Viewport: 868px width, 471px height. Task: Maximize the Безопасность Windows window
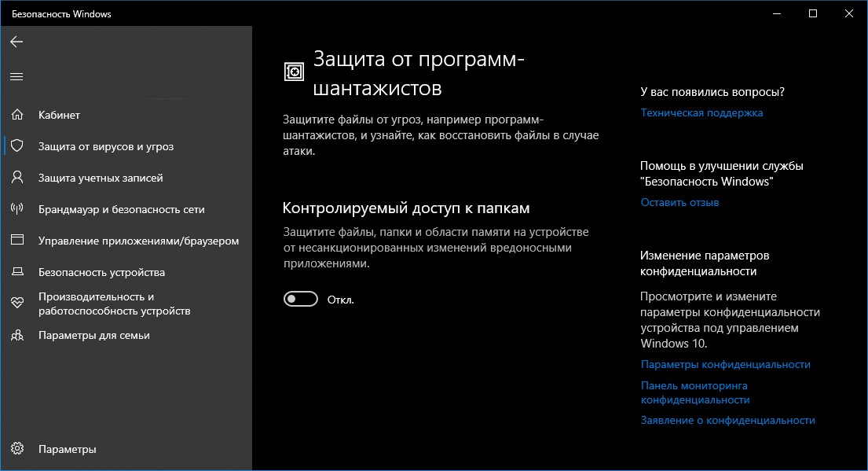click(813, 13)
